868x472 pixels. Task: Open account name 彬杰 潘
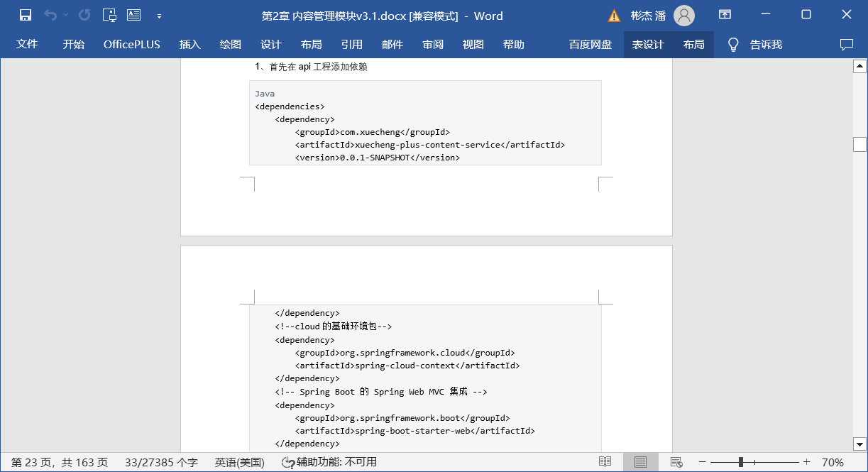click(647, 16)
